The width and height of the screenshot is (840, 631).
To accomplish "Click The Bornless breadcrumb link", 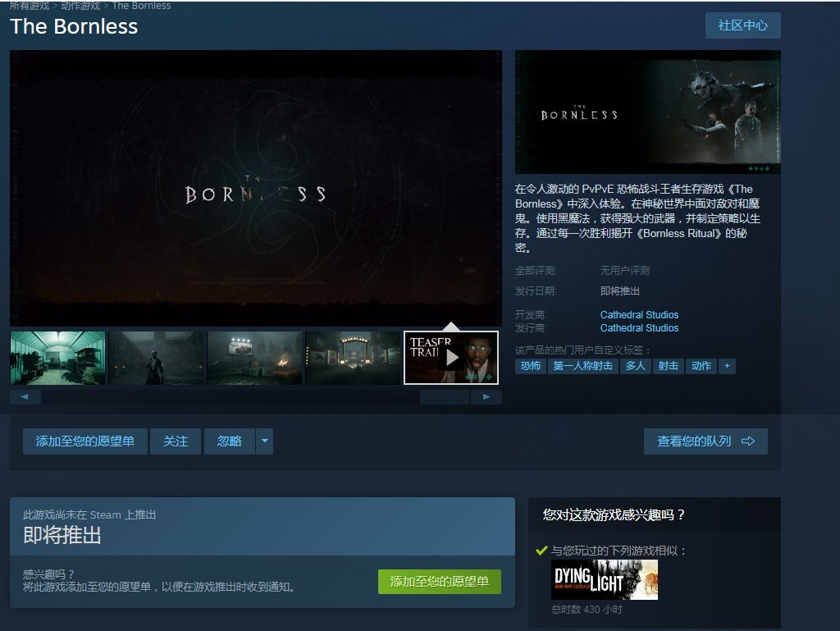I will point(141,6).
